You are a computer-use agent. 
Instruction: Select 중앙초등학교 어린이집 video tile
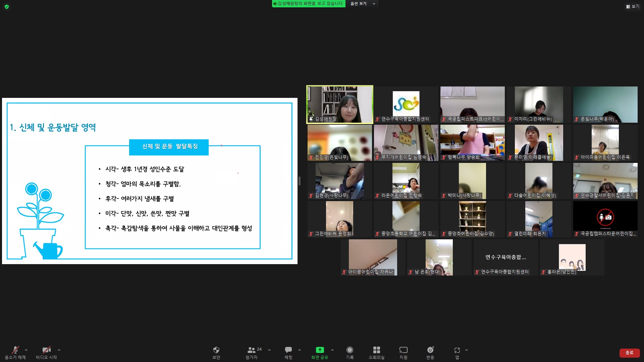point(406,219)
